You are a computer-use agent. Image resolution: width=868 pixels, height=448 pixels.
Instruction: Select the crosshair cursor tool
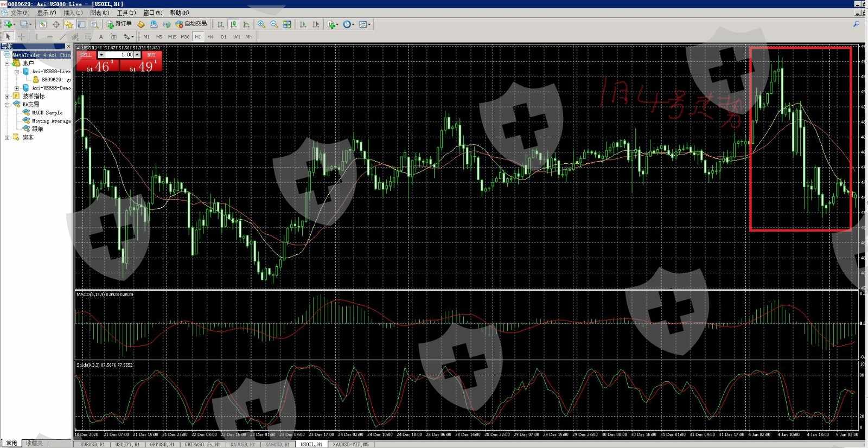coord(21,37)
